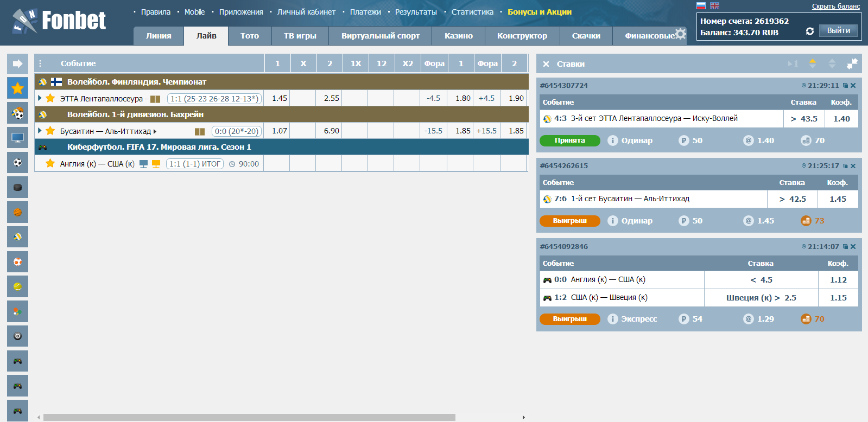The height and width of the screenshot is (422, 868).
Task: Click the grey sort arrows in Ставки header
Action: (832, 63)
